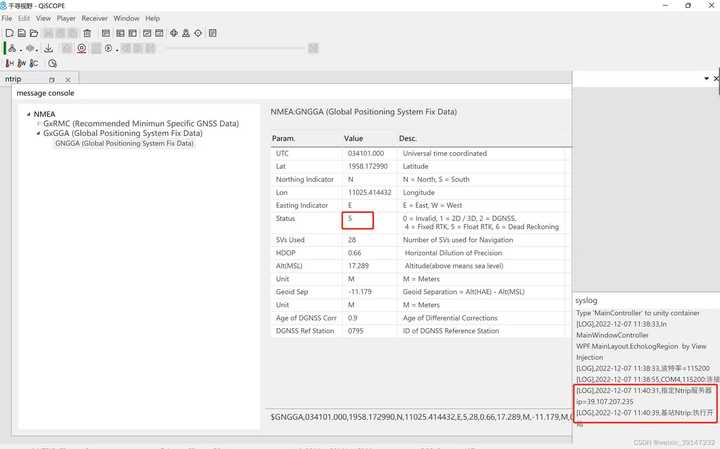The image size is (720, 449).
Task: Click the trash delete toolbar icon
Action: click(86, 33)
